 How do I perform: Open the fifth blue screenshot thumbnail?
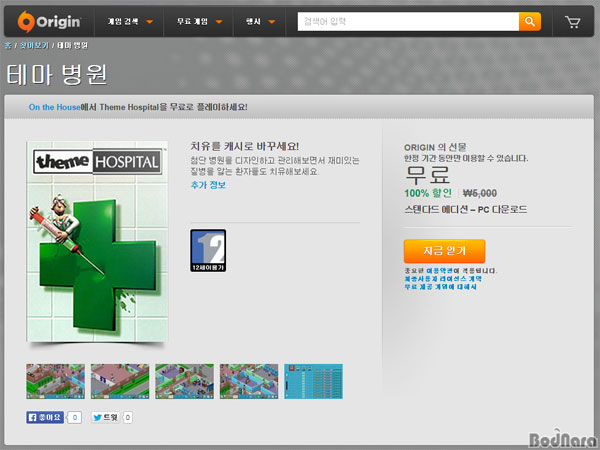coord(313,382)
